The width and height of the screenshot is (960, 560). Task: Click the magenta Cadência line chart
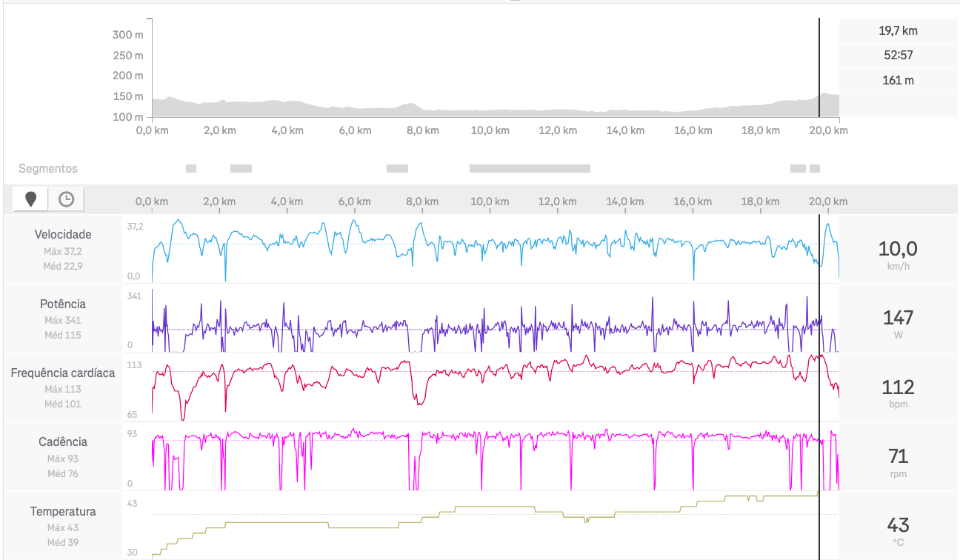point(496,459)
